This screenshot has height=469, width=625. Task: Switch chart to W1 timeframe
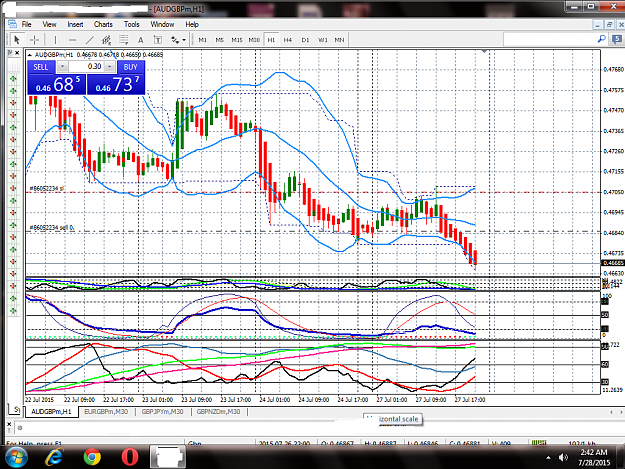pyautogui.click(x=322, y=40)
